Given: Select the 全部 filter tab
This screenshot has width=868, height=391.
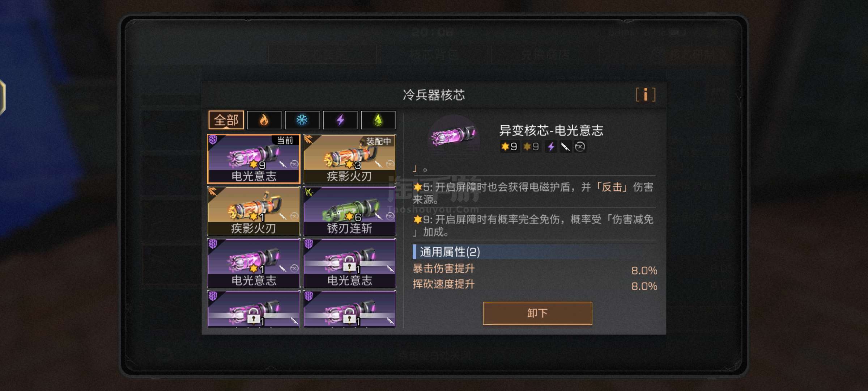Looking at the screenshot, I should point(226,120).
